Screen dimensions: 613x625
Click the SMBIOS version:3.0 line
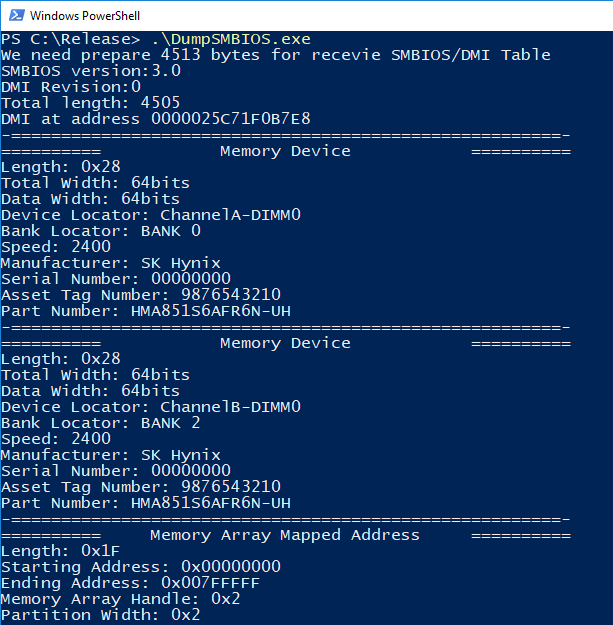(x=91, y=71)
